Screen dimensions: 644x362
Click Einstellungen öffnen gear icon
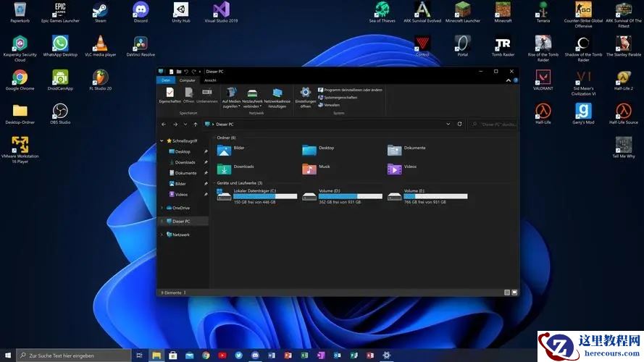(x=305, y=93)
